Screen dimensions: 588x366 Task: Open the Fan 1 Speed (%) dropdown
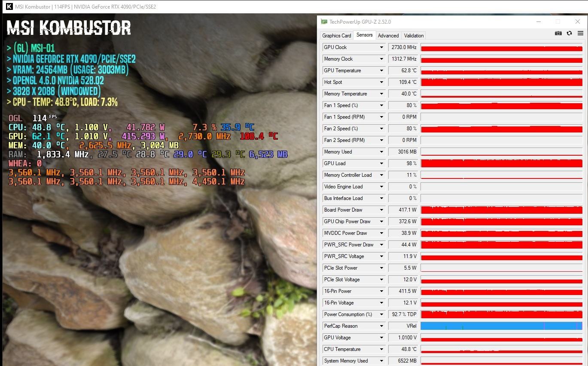[381, 105]
